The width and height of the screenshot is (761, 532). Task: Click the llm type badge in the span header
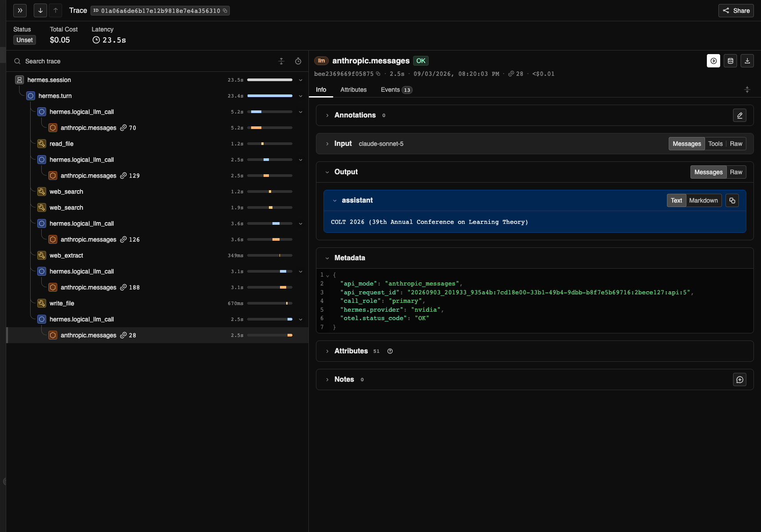pyautogui.click(x=321, y=61)
